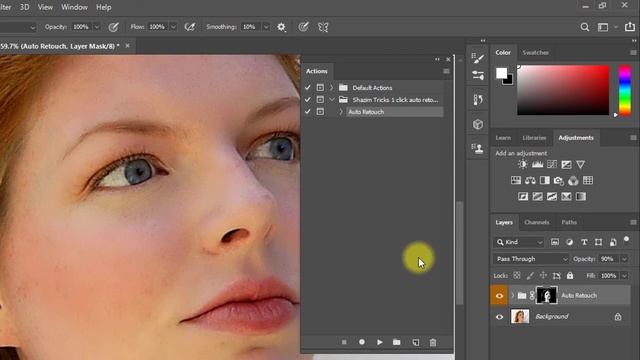The image size is (640, 360).
Task: Expand the Auto Retouch layer group
Action: (x=513, y=296)
